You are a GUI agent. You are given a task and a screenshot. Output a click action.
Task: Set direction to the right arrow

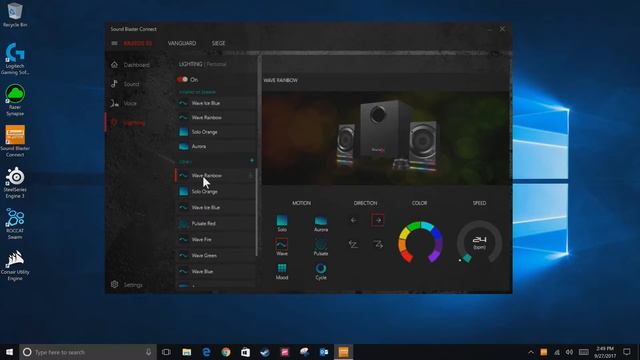pyautogui.click(x=378, y=220)
